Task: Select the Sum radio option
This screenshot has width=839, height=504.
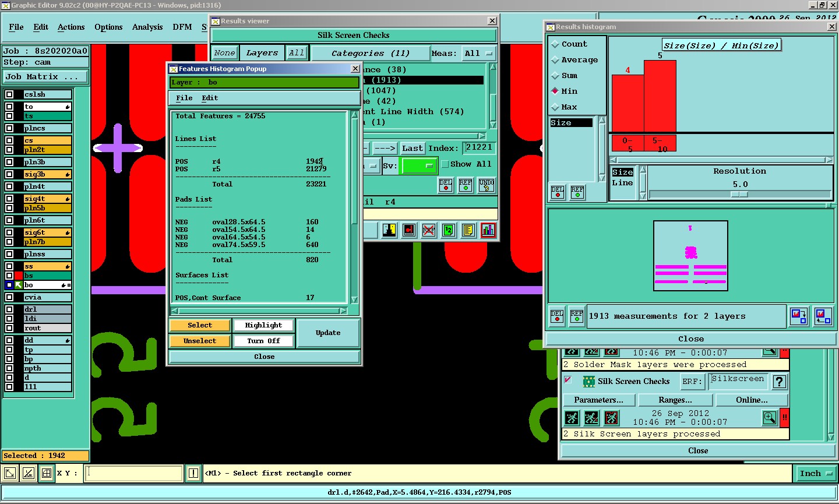Action: [x=555, y=76]
